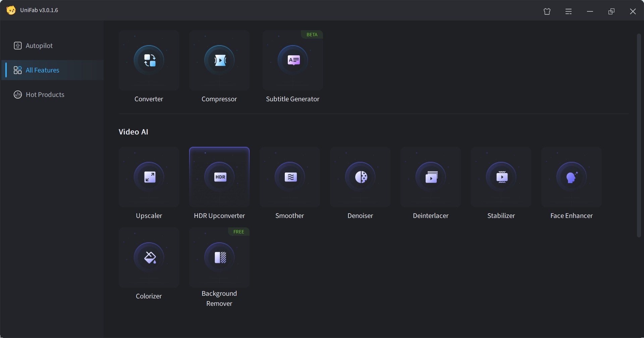Click the Face Enhancer label
Viewport: 644px width, 338px height.
point(572,216)
